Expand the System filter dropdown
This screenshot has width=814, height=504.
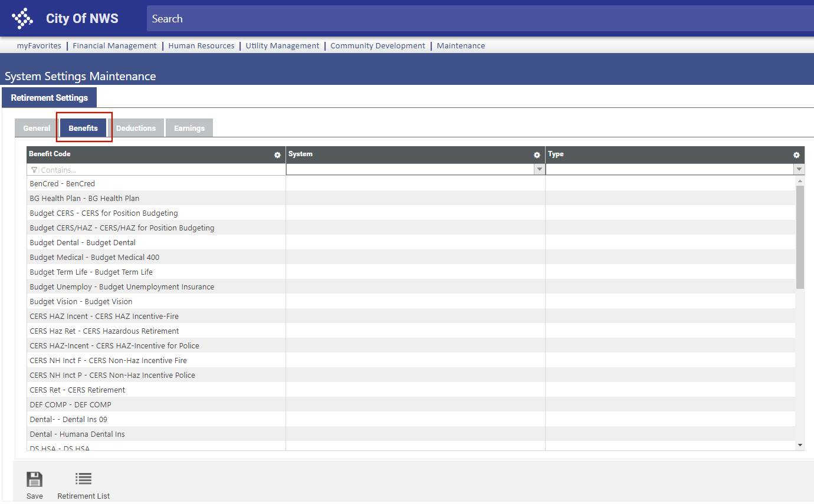(x=539, y=170)
